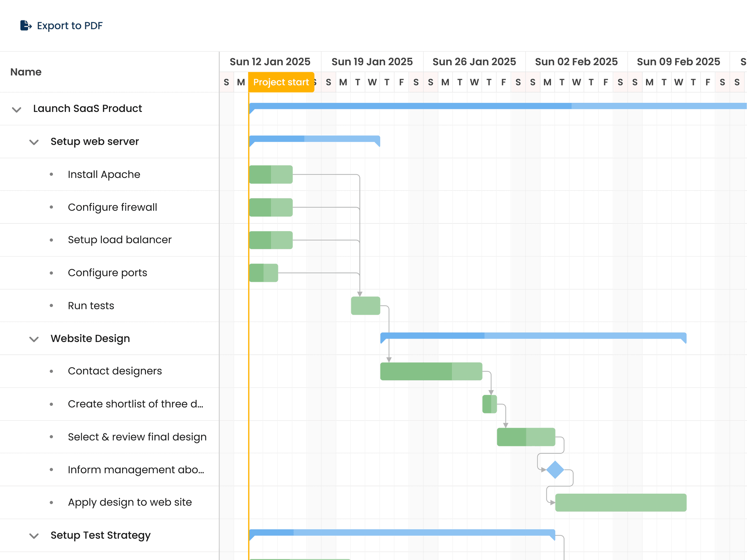The width and height of the screenshot is (747, 560).
Task: Click the Export to PDF icon
Action: click(26, 25)
